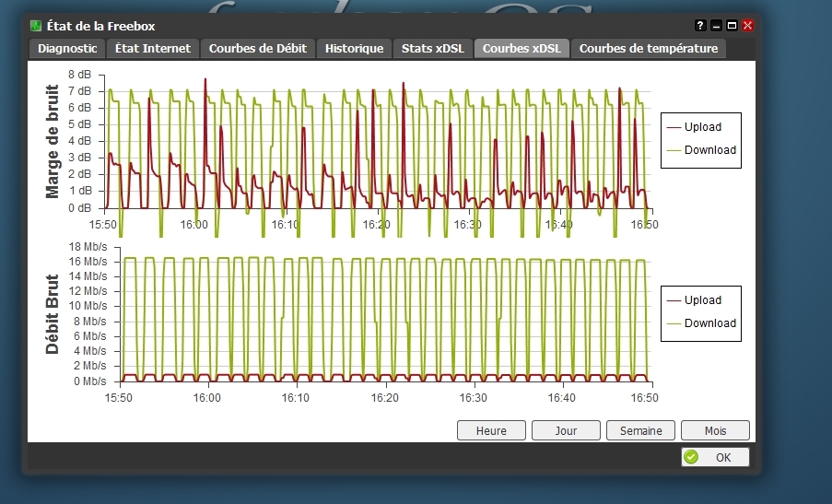Viewport: 832px width, 504px height.
Task: Click the green Freebox status icon in title bar
Action: click(x=36, y=26)
